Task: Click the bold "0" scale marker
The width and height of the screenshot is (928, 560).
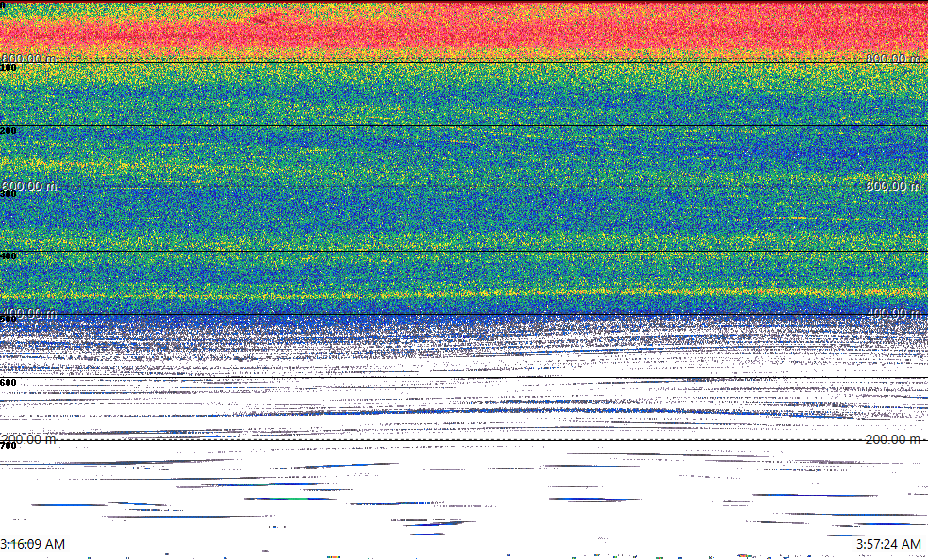Action: point(3,5)
